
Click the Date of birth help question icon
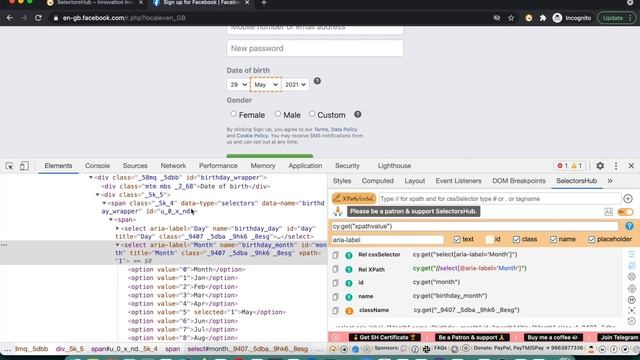pos(317,81)
